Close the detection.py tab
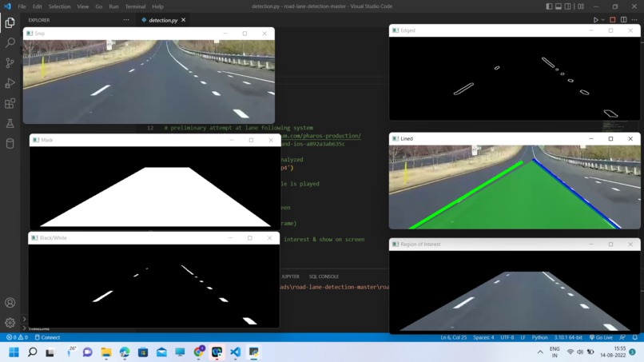The image size is (644, 362). coord(183,20)
